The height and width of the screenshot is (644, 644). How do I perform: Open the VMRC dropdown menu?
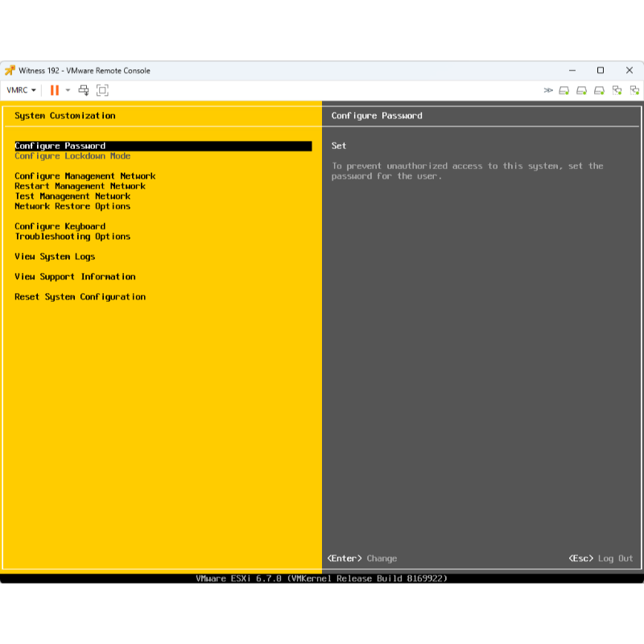coord(22,90)
